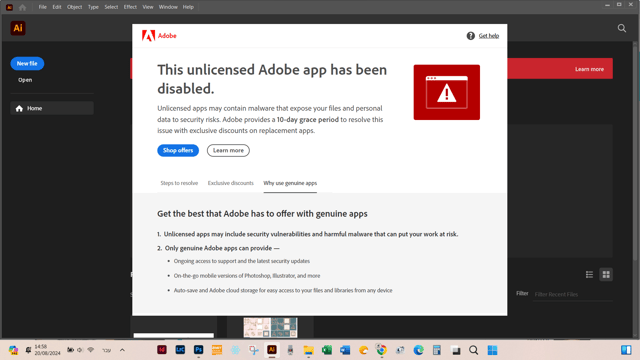
Task: Click the Shop offers button
Action: (x=178, y=150)
